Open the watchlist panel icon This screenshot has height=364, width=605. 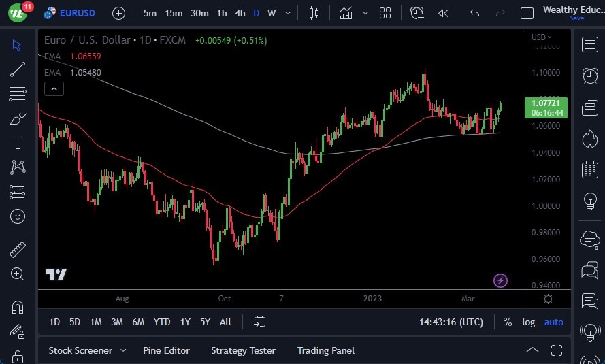pos(589,44)
